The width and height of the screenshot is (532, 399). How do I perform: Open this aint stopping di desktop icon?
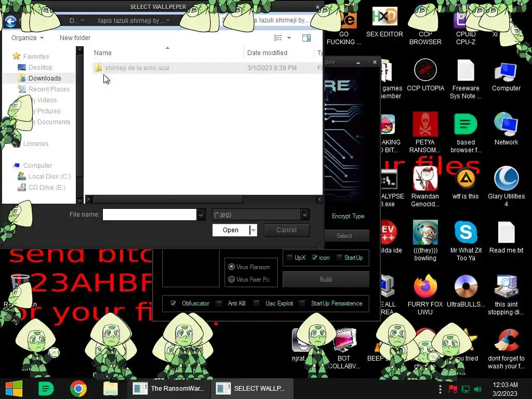[x=506, y=295]
